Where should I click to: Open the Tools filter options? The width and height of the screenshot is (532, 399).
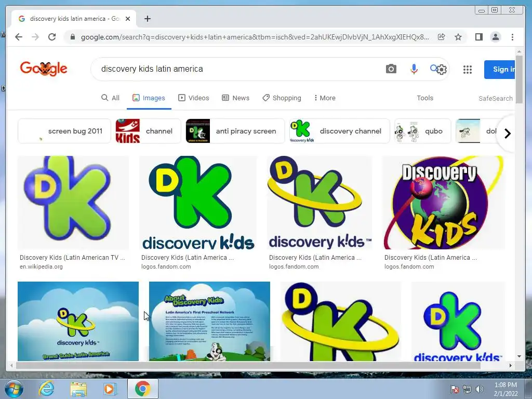[x=425, y=98]
